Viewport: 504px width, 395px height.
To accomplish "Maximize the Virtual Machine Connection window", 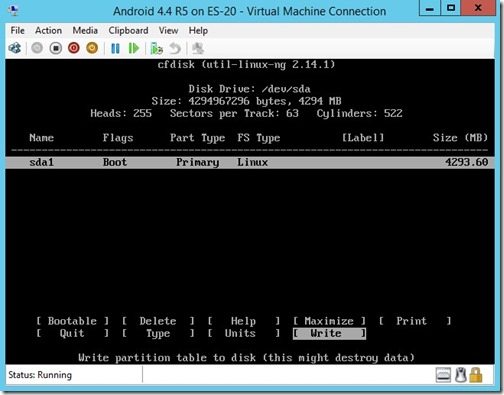I will tap(451, 8).
